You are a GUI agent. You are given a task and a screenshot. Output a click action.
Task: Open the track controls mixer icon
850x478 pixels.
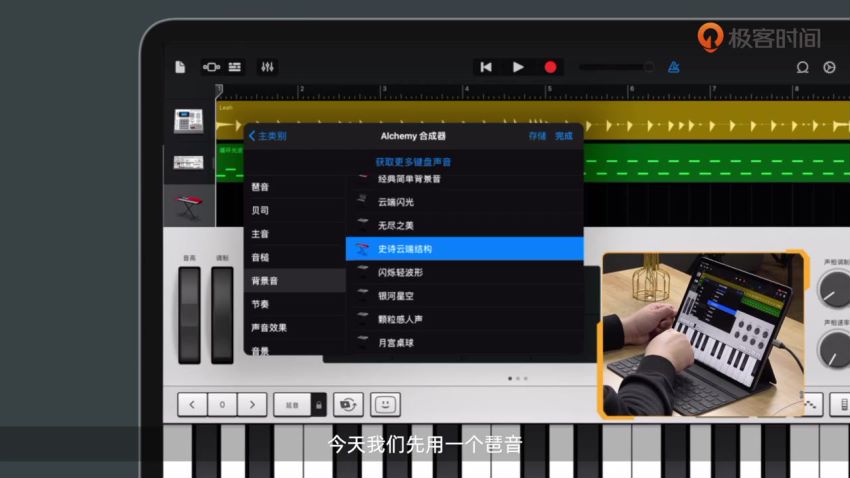(267, 67)
